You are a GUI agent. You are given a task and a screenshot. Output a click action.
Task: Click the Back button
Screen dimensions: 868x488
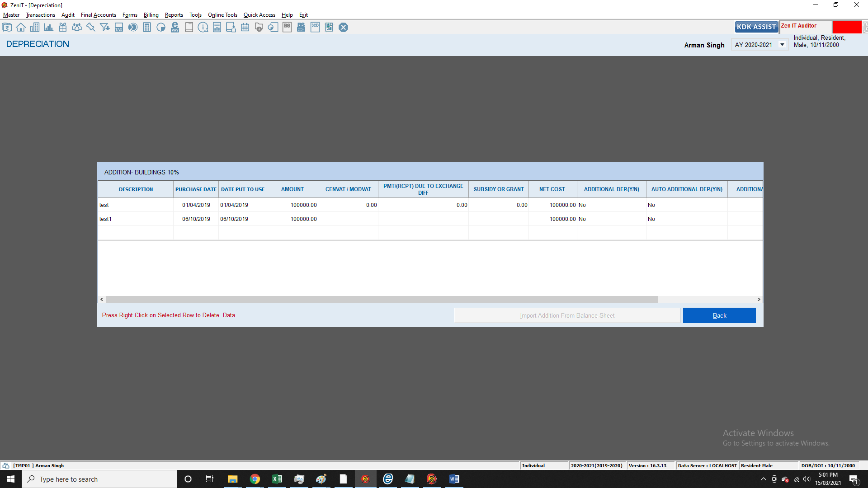coord(719,315)
